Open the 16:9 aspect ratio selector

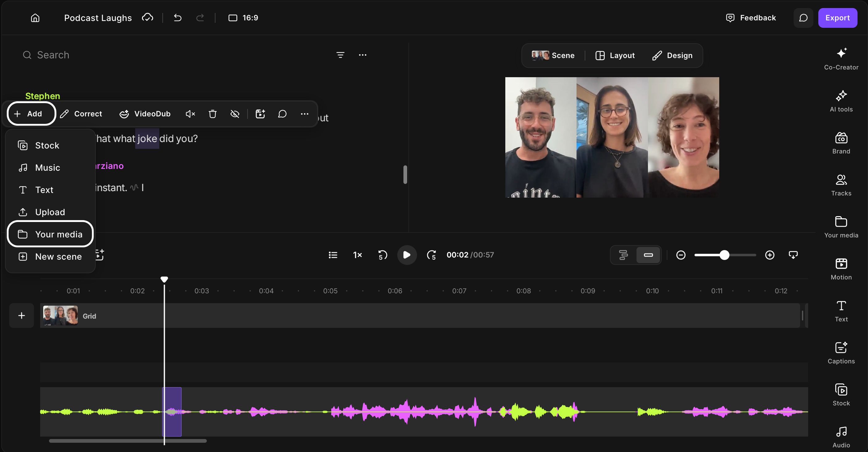(x=243, y=18)
